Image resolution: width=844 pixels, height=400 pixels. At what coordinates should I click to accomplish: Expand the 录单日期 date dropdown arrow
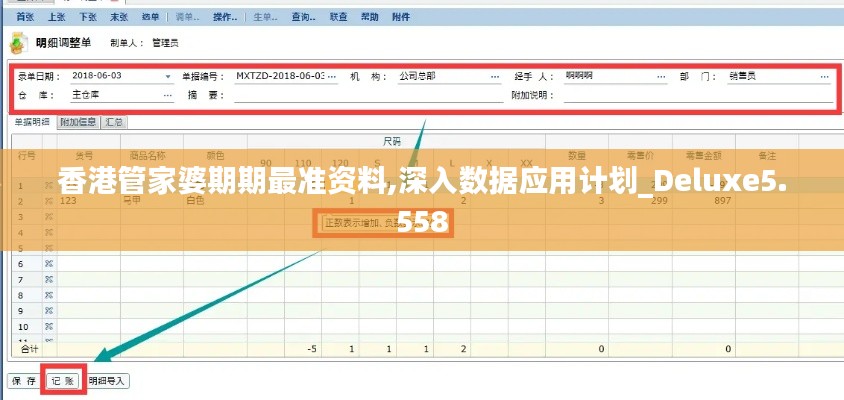click(x=168, y=77)
